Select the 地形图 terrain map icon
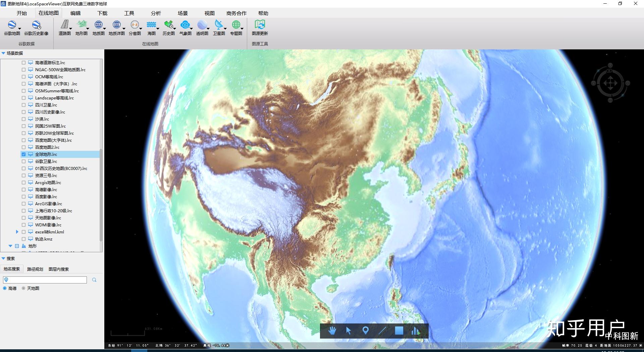 click(82, 28)
